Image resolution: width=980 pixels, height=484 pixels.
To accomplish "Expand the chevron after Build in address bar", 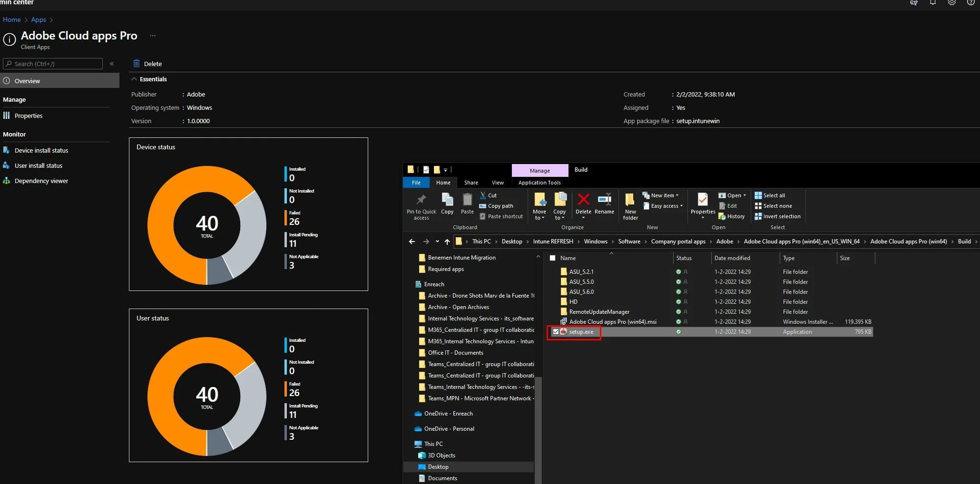I will coord(976,242).
